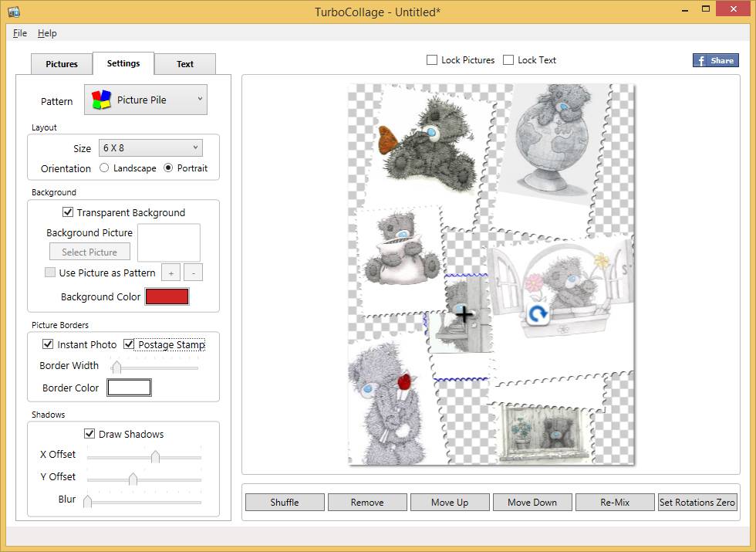Click the white Border Color swatch
Image resolution: width=756 pixels, height=552 pixels.
point(129,388)
